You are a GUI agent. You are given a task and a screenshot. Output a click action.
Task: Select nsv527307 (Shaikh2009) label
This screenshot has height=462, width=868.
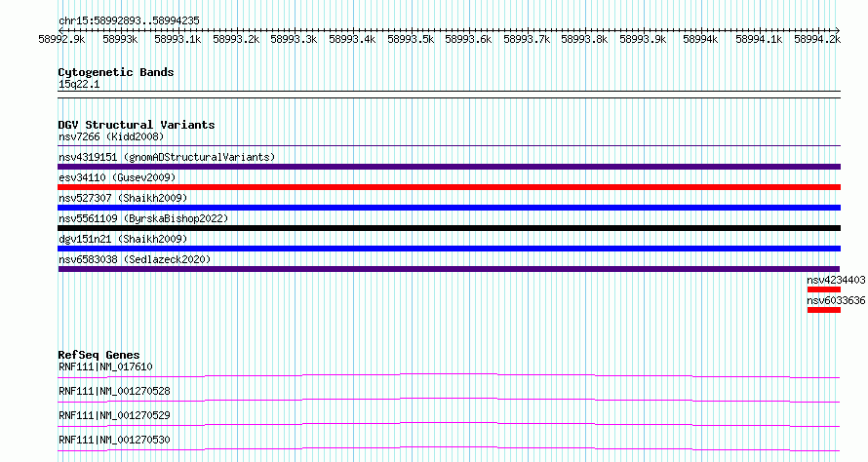(123, 198)
